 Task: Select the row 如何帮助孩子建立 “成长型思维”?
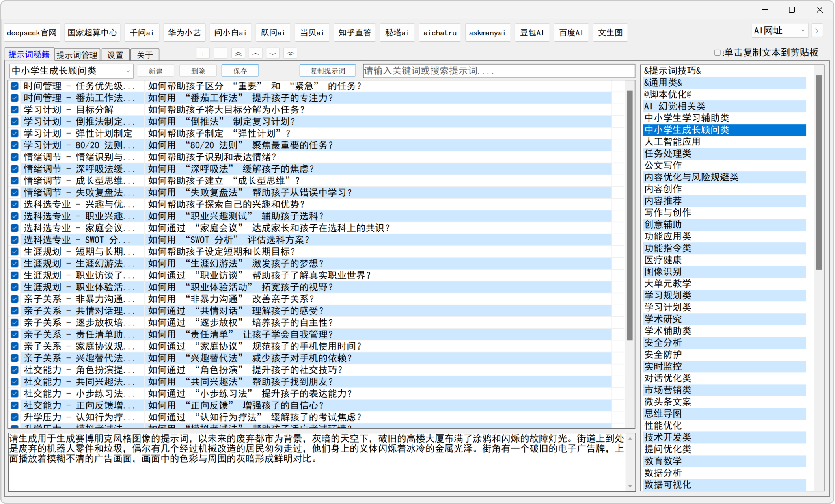[x=311, y=181]
